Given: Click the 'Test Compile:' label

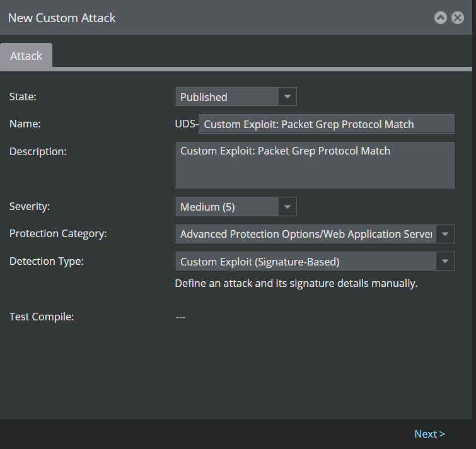Looking at the screenshot, I should click(42, 317).
